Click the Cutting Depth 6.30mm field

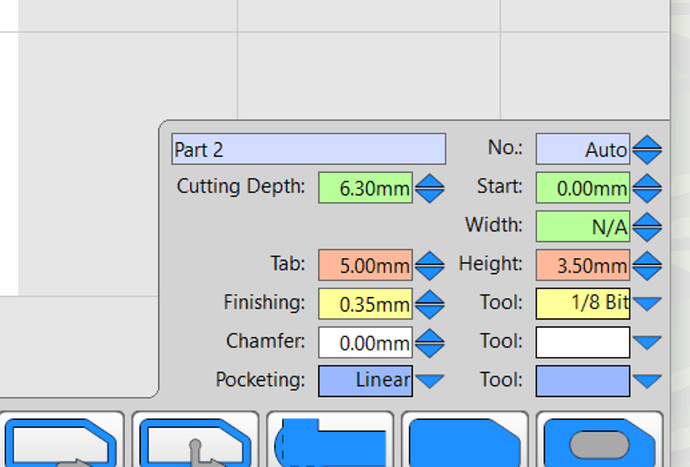365,188
